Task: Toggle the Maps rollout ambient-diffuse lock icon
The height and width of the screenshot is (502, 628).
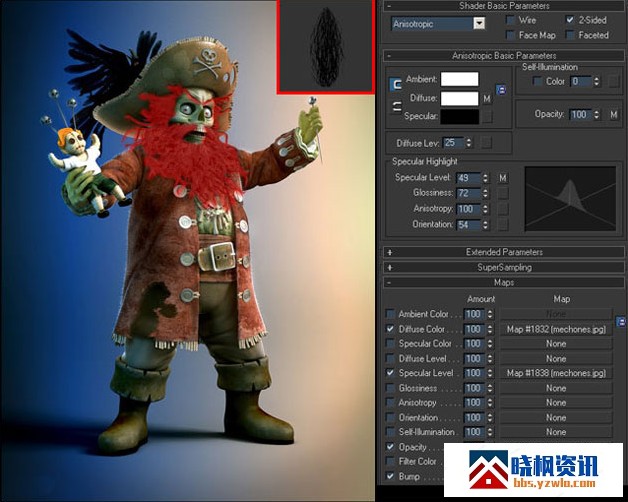Action: pos(620,321)
